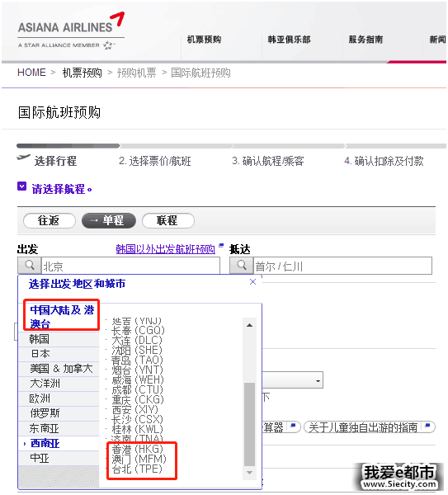Select the 往返 round-trip option
The width and height of the screenshot is (448, 495).
50,220
